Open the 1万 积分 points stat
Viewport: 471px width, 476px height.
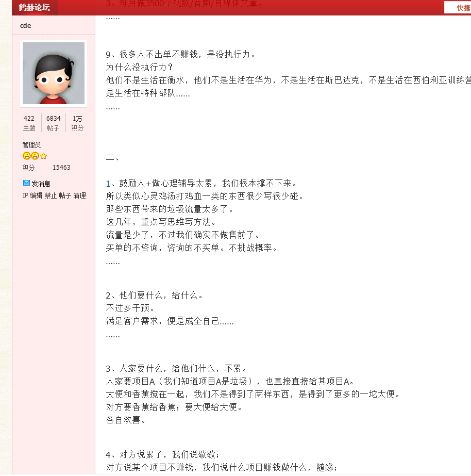[x=77, y=123]
